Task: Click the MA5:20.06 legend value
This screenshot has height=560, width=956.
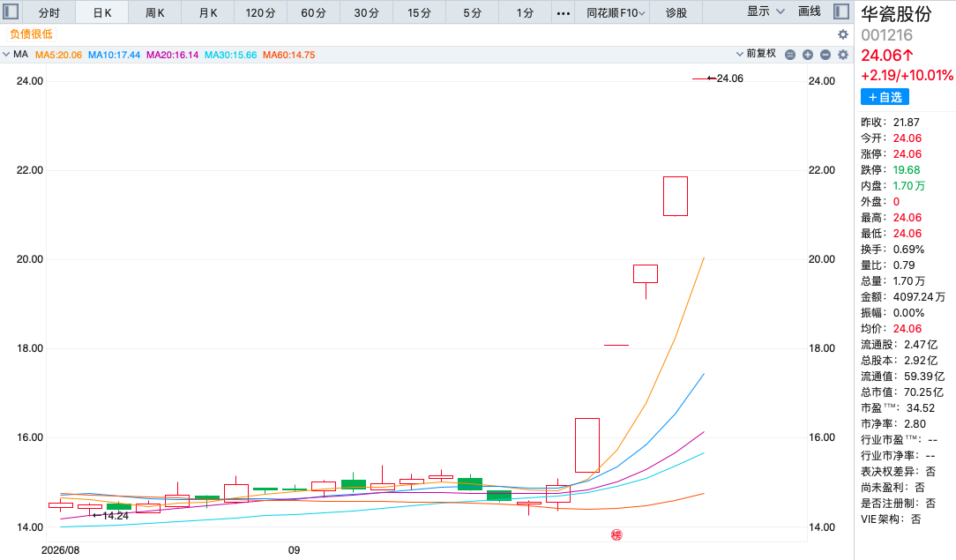Action: (58, 55)
